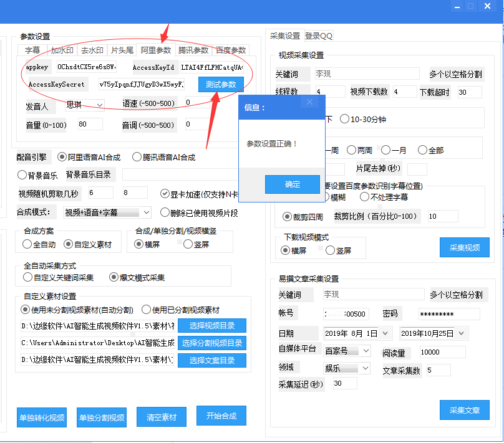
Task: Click the 音量 field showing 80
Action: 90,124
